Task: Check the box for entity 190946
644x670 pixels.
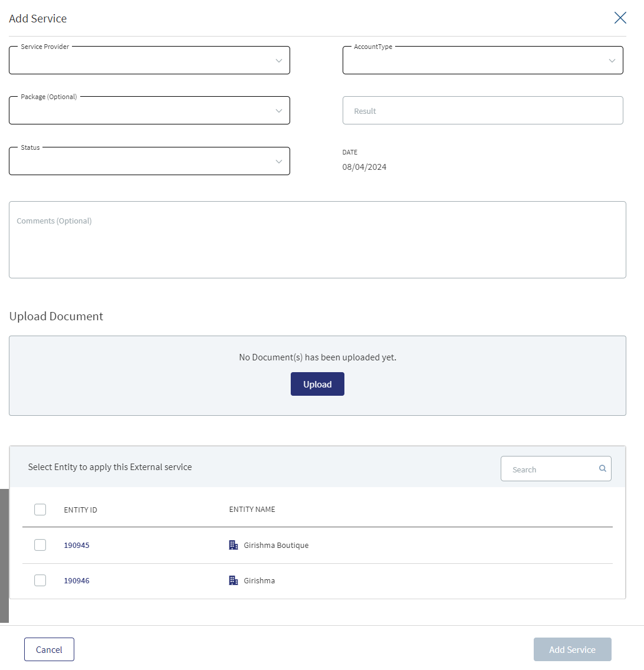Action: [40, 580]
